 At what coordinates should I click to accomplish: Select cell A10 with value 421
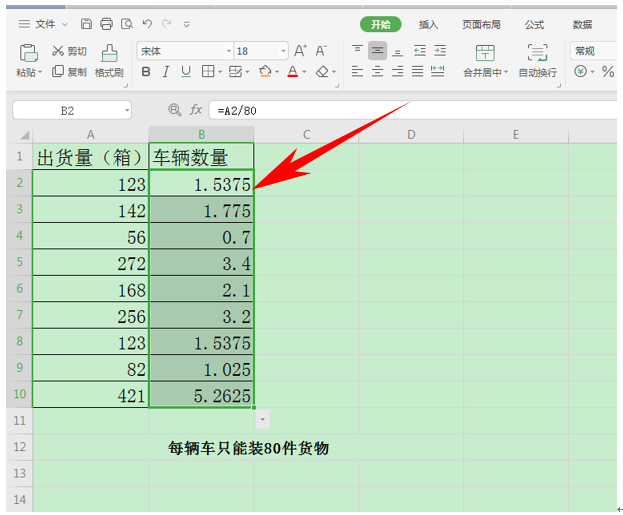91,395
